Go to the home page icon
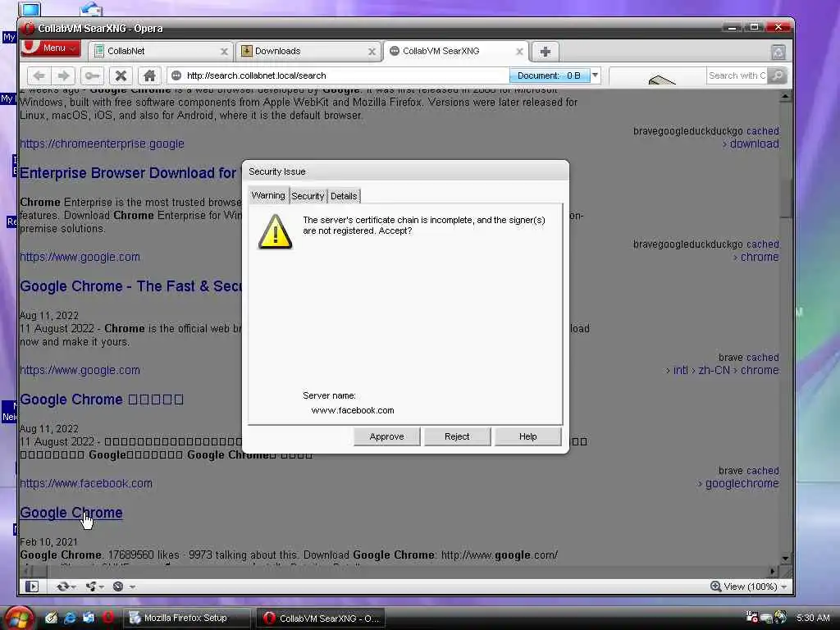Screen dimensions: 840x630 (149, 75)
